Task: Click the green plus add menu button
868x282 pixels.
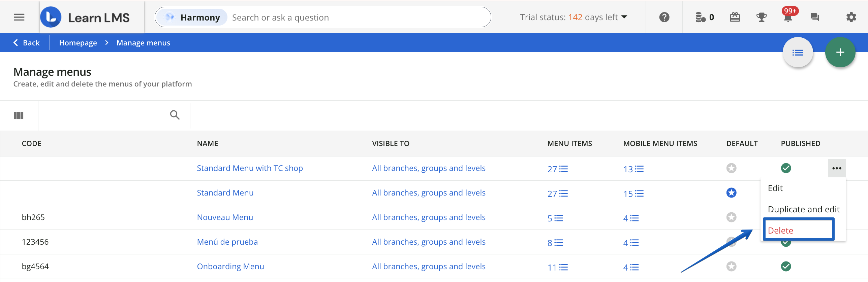Action: pos(840,52)
